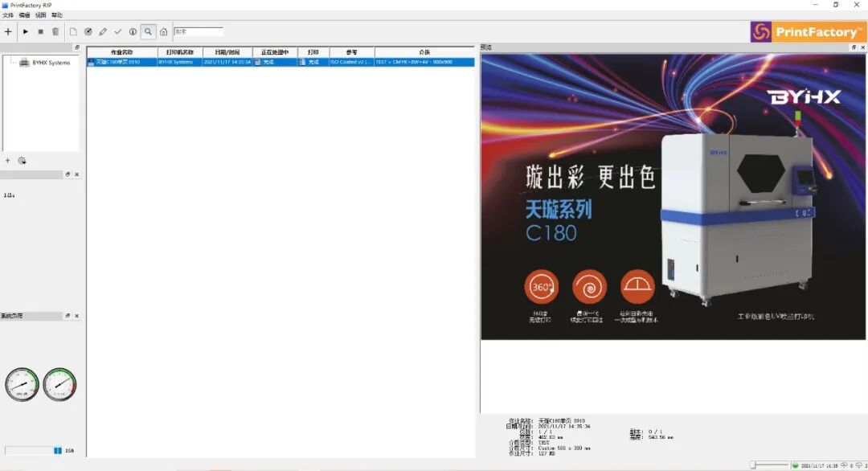The width and height of the screenshot is (868, 471).
Task: Delete job using the trash can icon
Action: (x=55, y=31)
